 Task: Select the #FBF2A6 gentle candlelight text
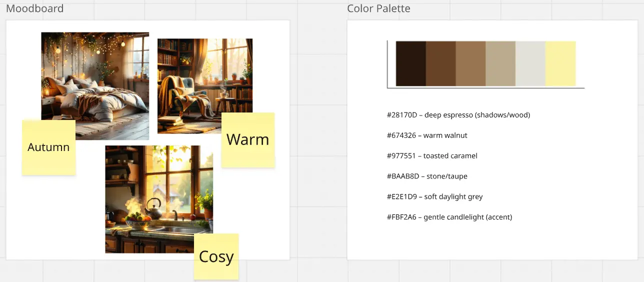point(449,217)
